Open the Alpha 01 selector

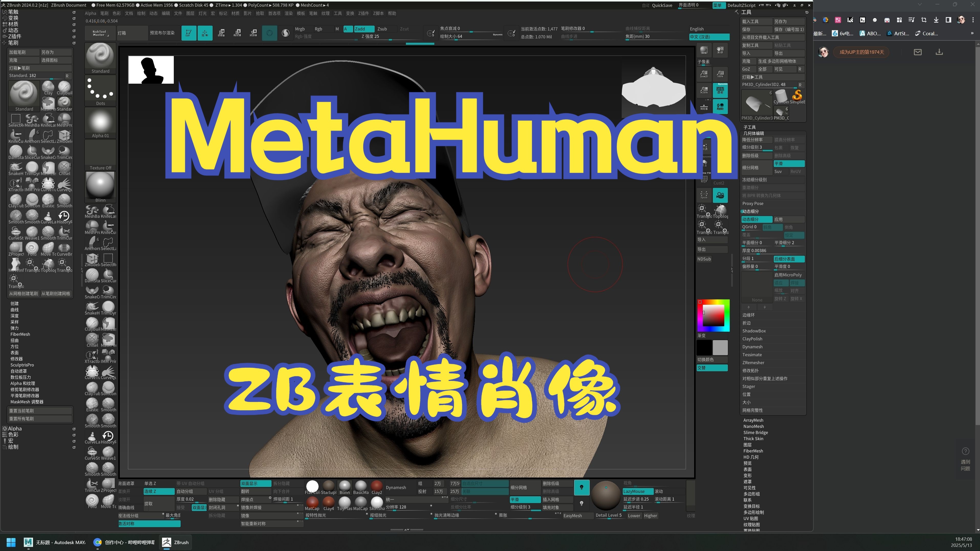100,123
